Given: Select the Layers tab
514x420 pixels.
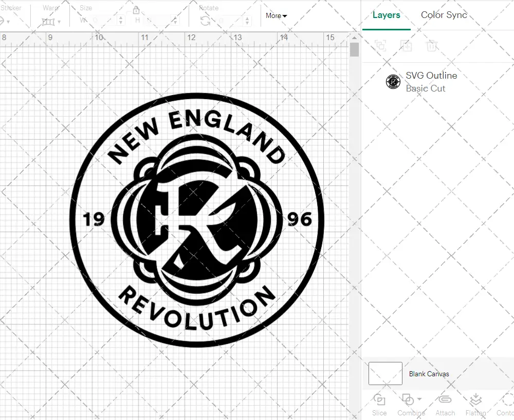Looking at the screenshot, I should 387,15.
